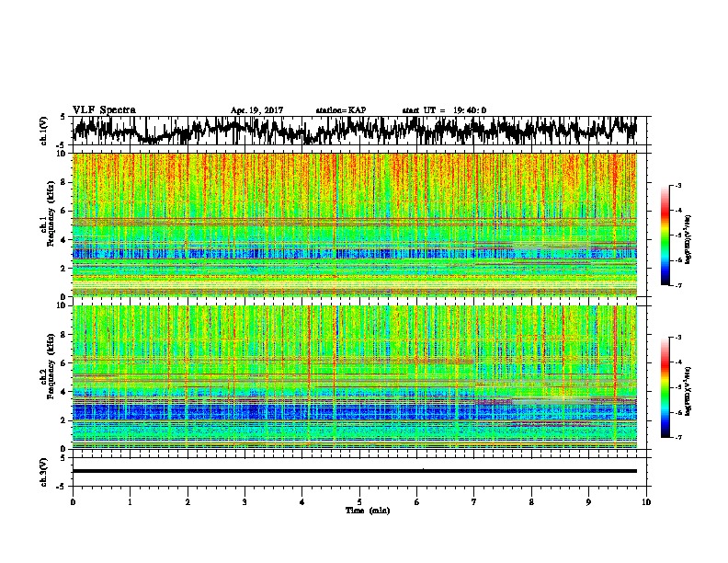
Task: Click time axis tick label "6"
Action: [x=417, y=502]
